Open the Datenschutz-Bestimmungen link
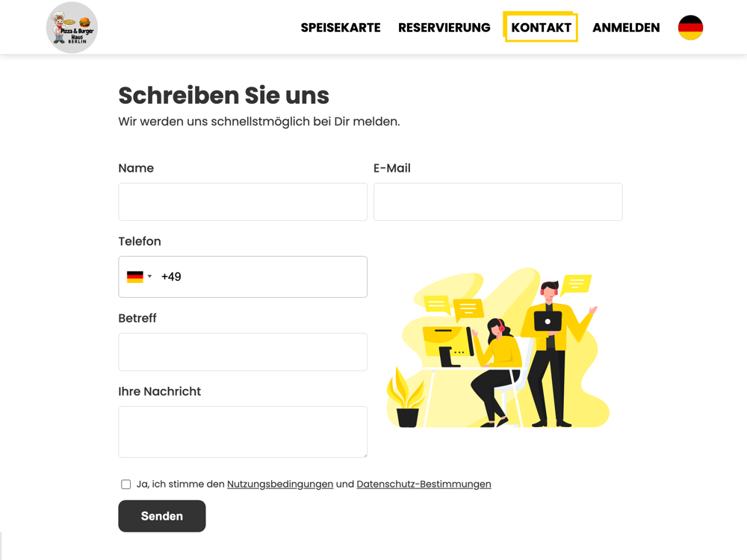Image resolution: width=747 pixels, height=560 pixels. click(x=424, y=485)
